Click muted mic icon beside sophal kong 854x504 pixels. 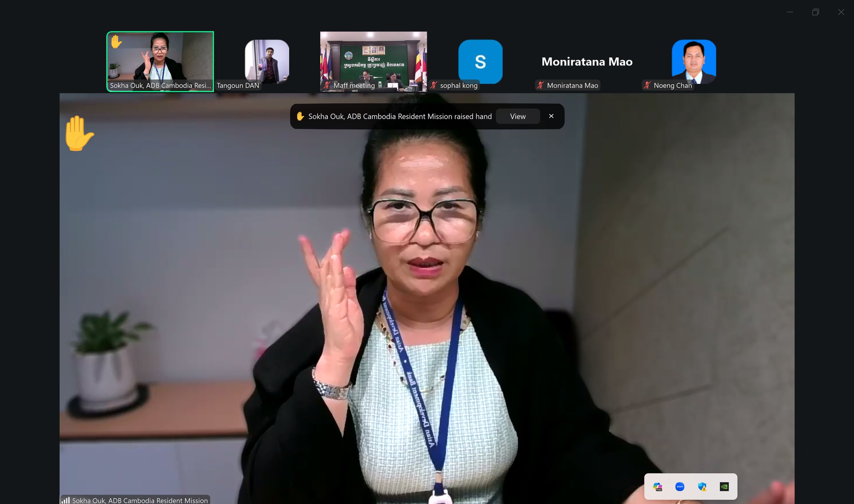[x=434, y=85]
